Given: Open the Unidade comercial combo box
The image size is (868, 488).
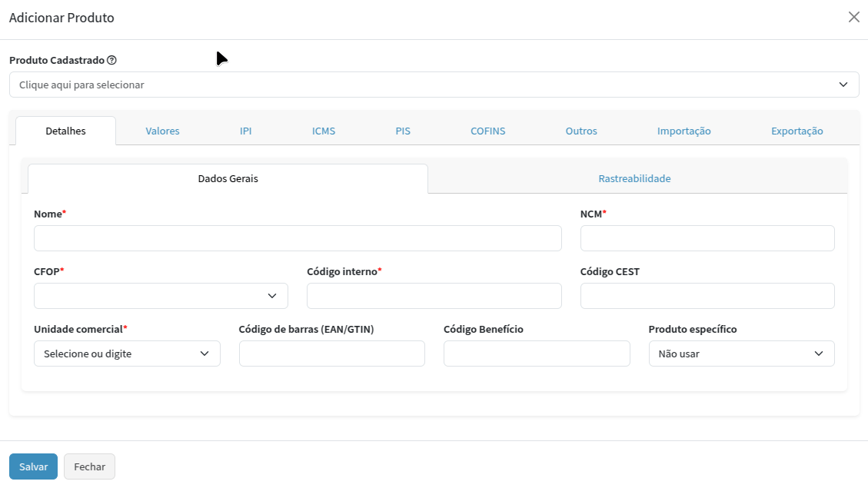Looking at the screenshot, I should [127, 354].
